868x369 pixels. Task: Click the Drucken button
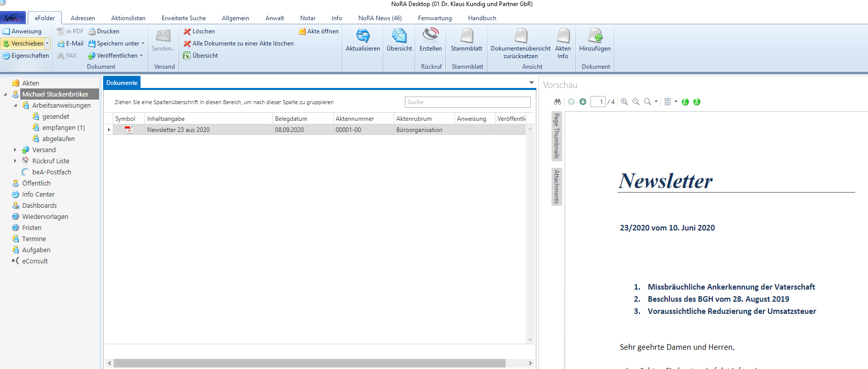(x=104, y=31)
